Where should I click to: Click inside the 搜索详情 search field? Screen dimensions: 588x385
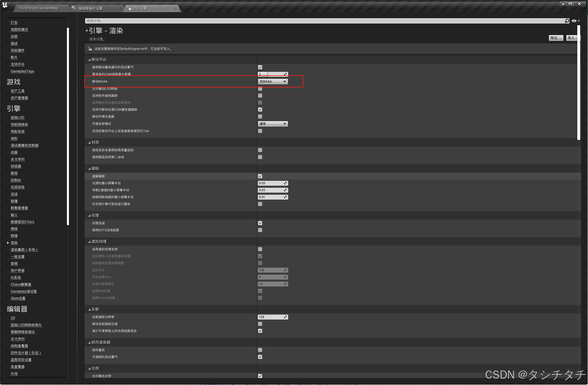(x=203, y=21)
